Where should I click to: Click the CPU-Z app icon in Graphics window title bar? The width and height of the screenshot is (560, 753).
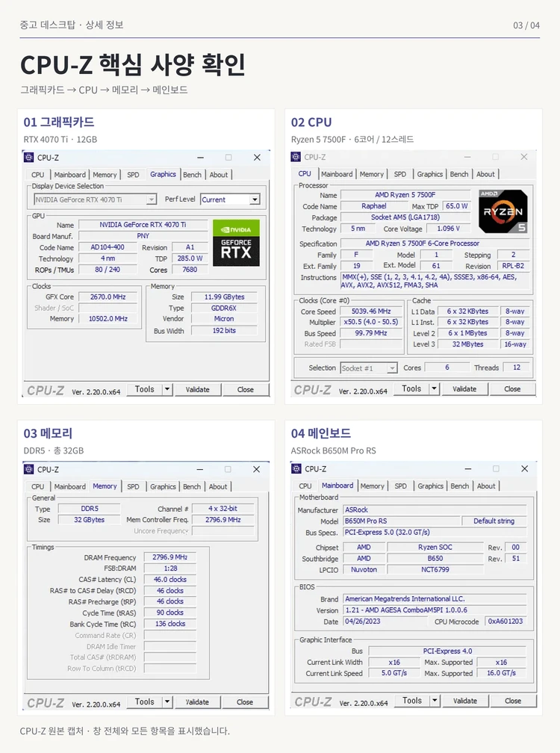[x=29, y=157]
